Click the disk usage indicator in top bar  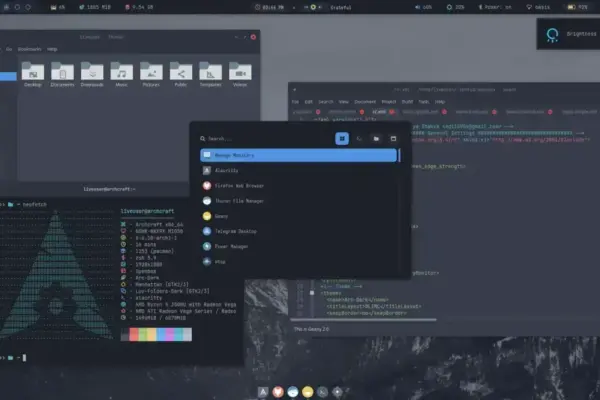click(139, 7)
